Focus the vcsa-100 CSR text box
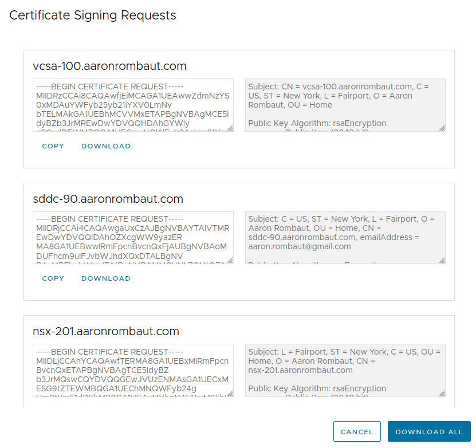476x448 pixels. pos(133,105)
